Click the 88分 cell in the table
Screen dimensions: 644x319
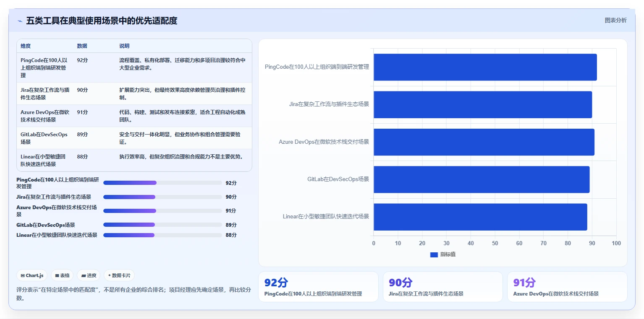83,156
